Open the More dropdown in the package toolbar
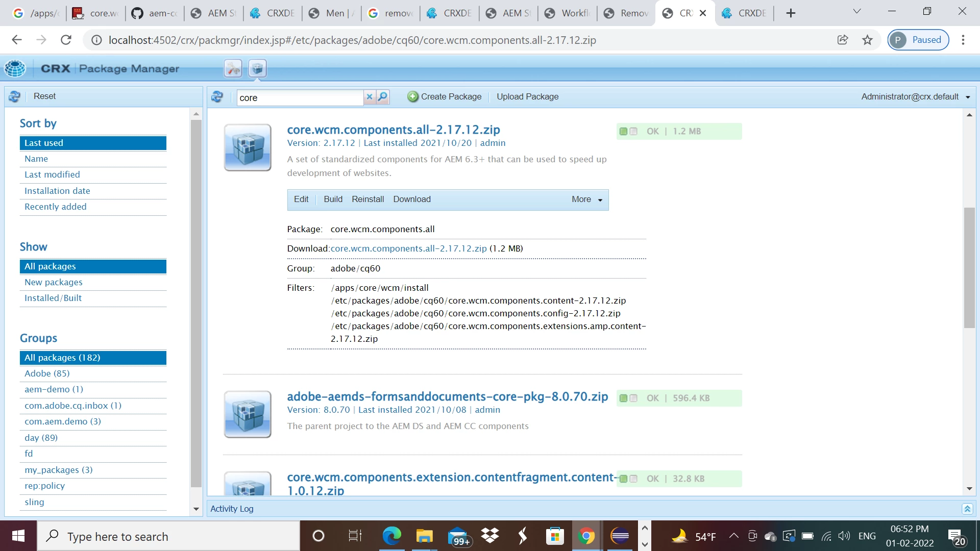Screen dimensions: 980x551 click(x=587, y=199)
